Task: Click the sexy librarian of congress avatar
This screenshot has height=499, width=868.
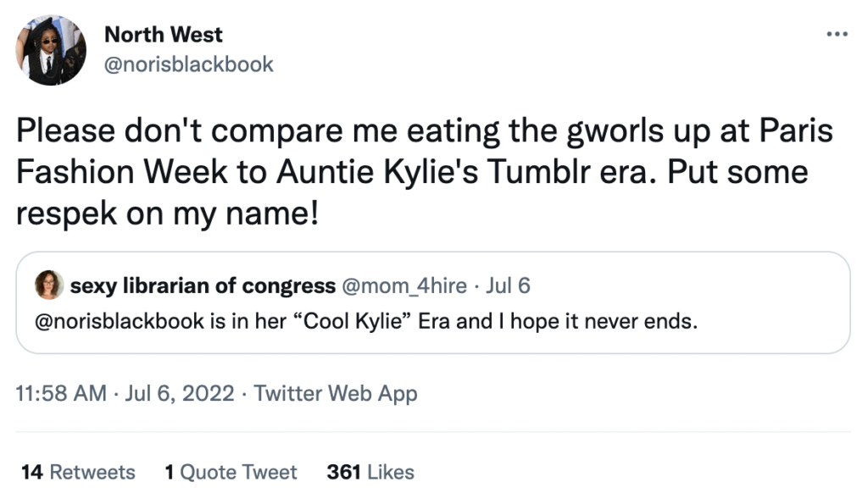Action: point(49,286)
